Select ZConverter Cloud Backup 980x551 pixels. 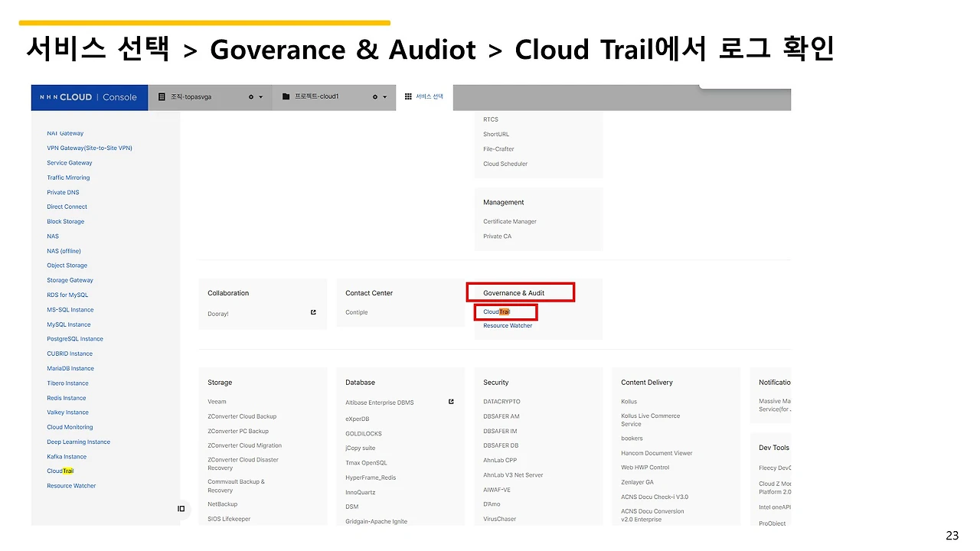click(242, 416)
